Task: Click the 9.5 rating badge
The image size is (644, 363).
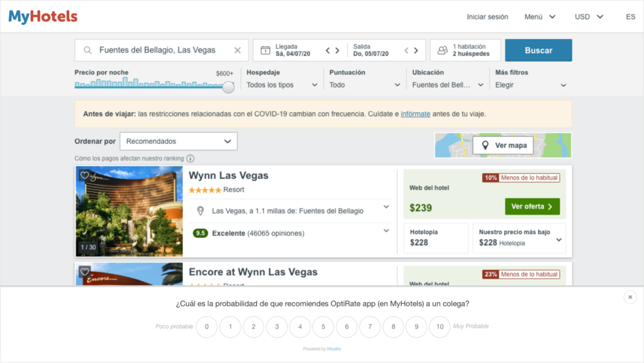Action: pos(200,233)
